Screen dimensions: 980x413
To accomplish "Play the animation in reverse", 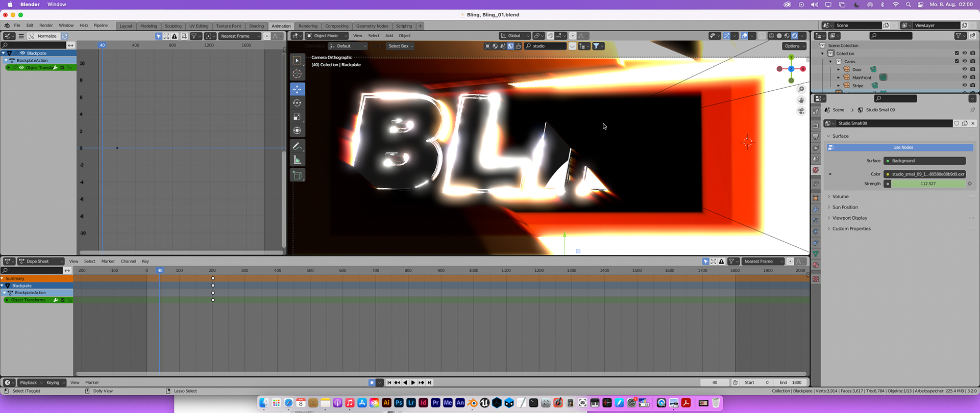I will coord(405,382).
